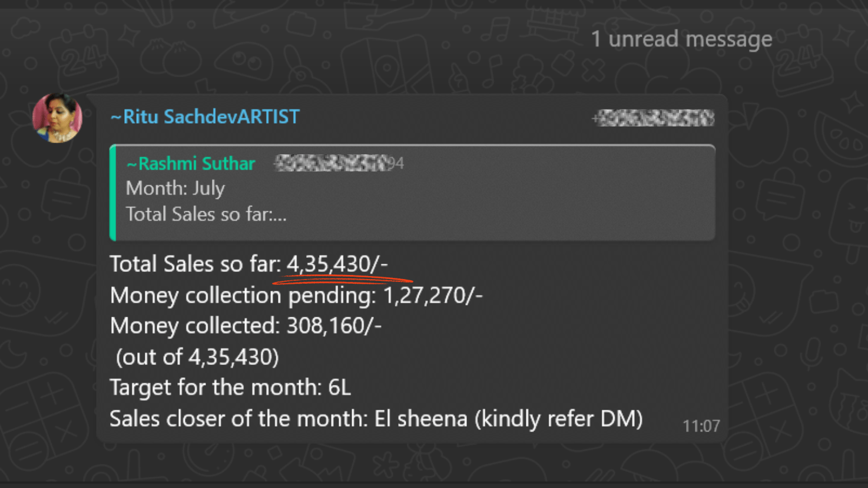
Task: Click the ~Rashmi Suthar name in quote
Action: coord(191,163)
